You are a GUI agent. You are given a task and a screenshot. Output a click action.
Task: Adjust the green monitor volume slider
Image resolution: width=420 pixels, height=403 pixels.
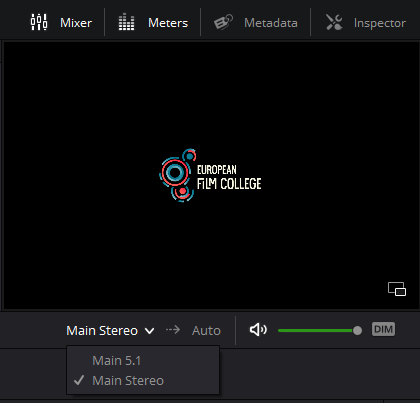(x=320, y=330)
